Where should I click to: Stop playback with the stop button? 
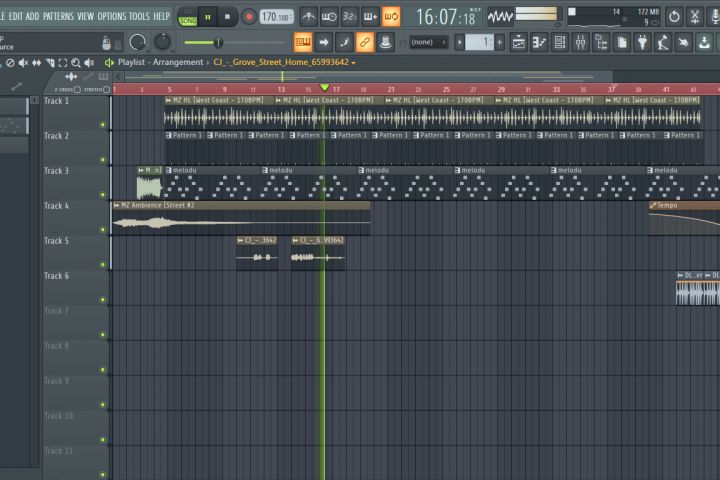(x=227, y=17)
